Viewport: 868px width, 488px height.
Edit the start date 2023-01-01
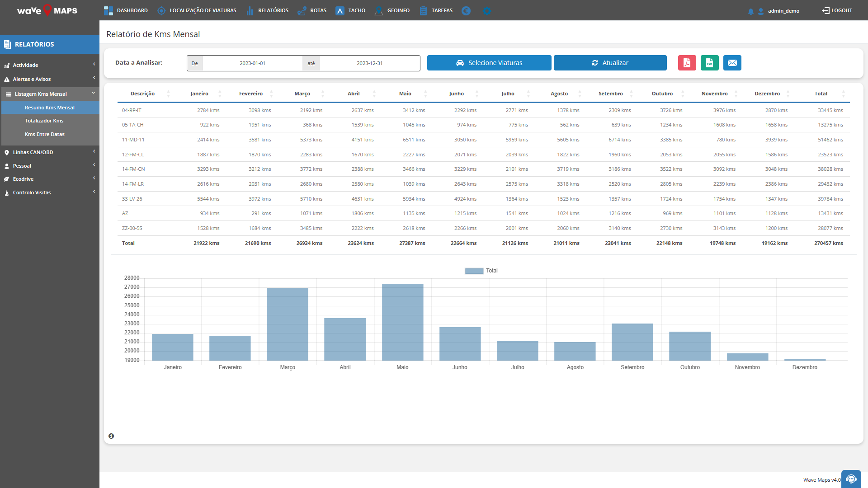[252, 63]
